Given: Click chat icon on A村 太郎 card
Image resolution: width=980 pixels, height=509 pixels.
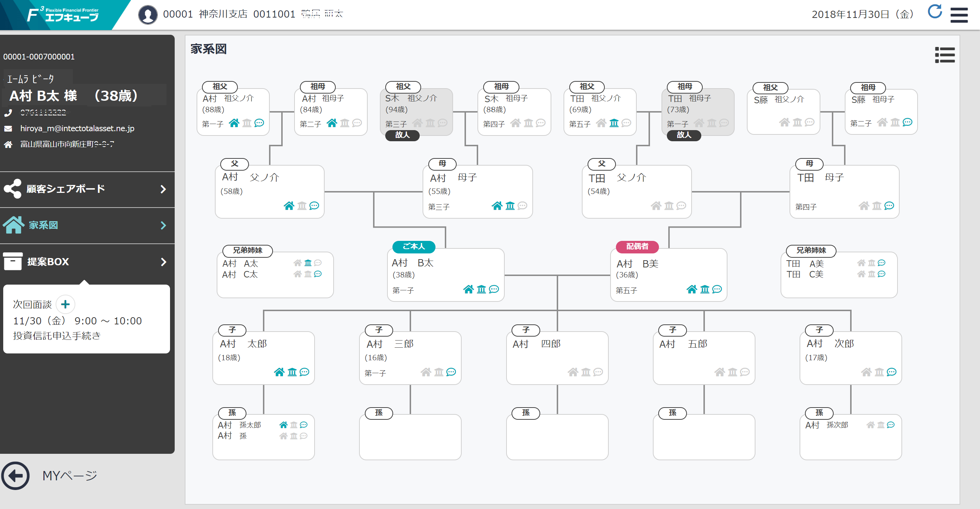Looking at the screenshot, I should tap(304, 372).
